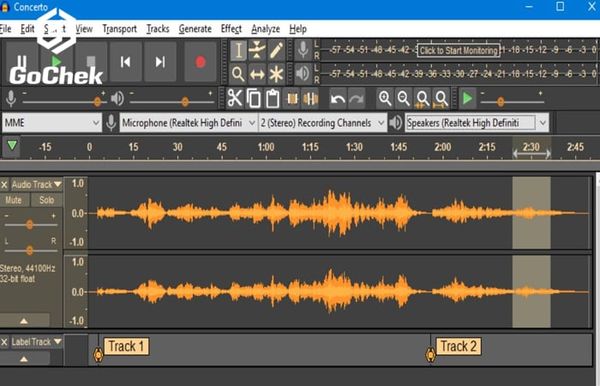Image resolution: width=600 pixels, height=386 pixels.
Task: Select the Zoom magnifier tool
Action: point(238,74)
